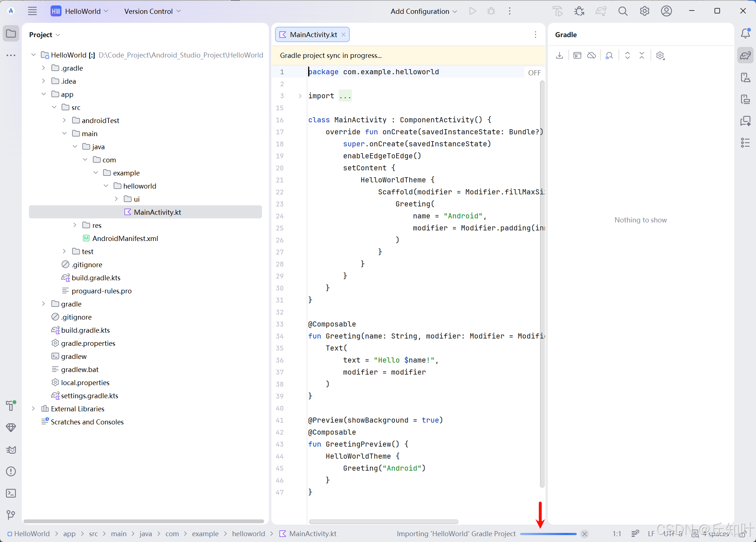Cancel the Gradle import progress
This screenshot has width=756, height=542.
[x=585, y=534]
